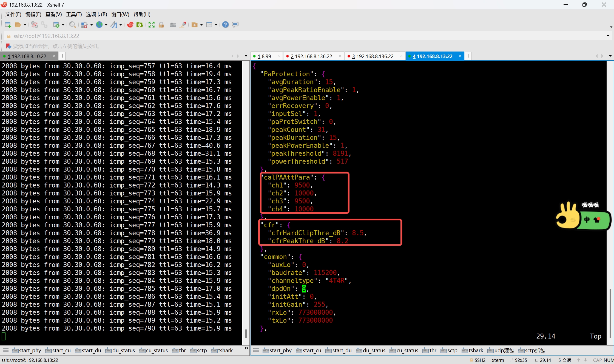
Task: Open the 帮助(H) menu
Action: [142, 14]
